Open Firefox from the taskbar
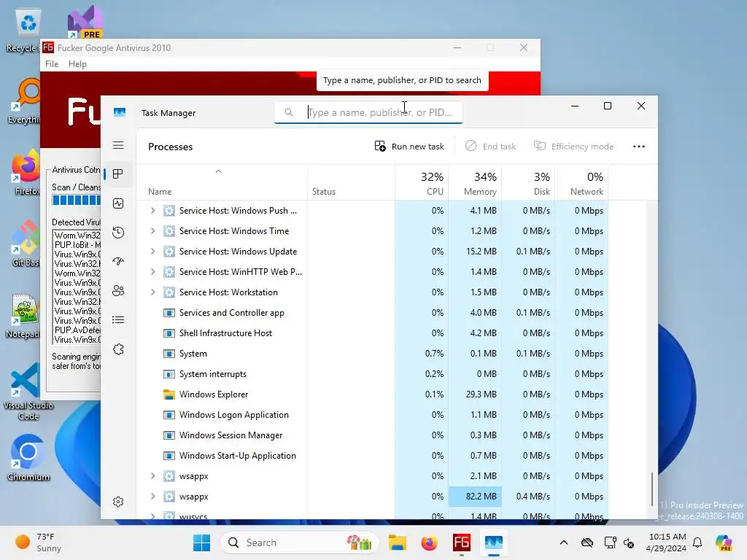The width and height of the screenshot is (747, 560). [429, 542]
